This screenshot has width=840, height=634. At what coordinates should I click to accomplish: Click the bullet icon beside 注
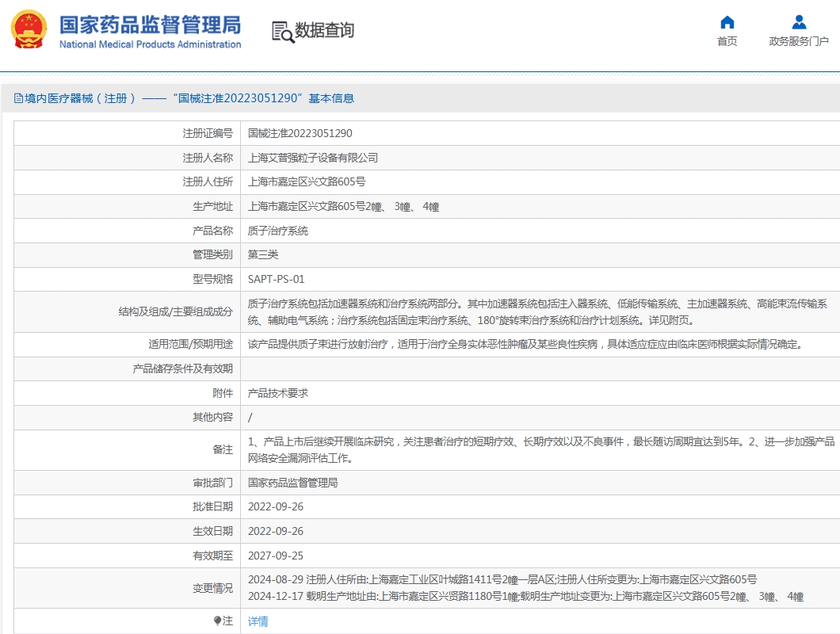pyautogui.click(x=217, y=621)
